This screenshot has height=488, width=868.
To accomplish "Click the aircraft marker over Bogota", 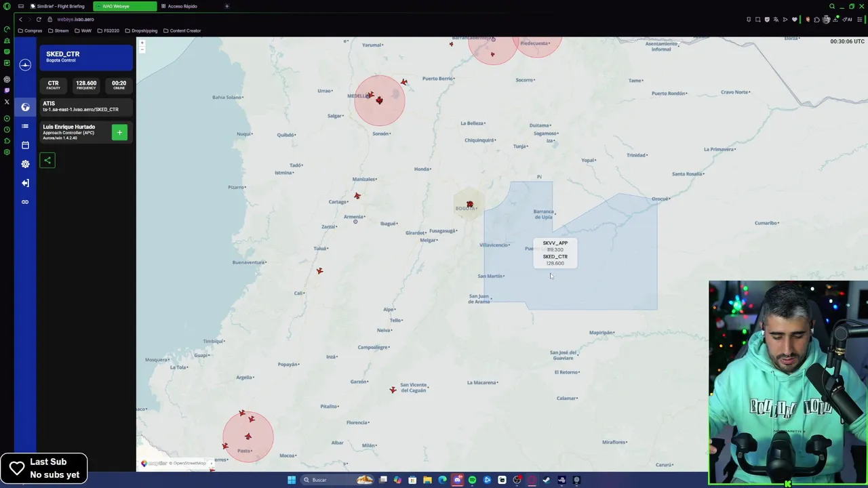I will point(469,204).
